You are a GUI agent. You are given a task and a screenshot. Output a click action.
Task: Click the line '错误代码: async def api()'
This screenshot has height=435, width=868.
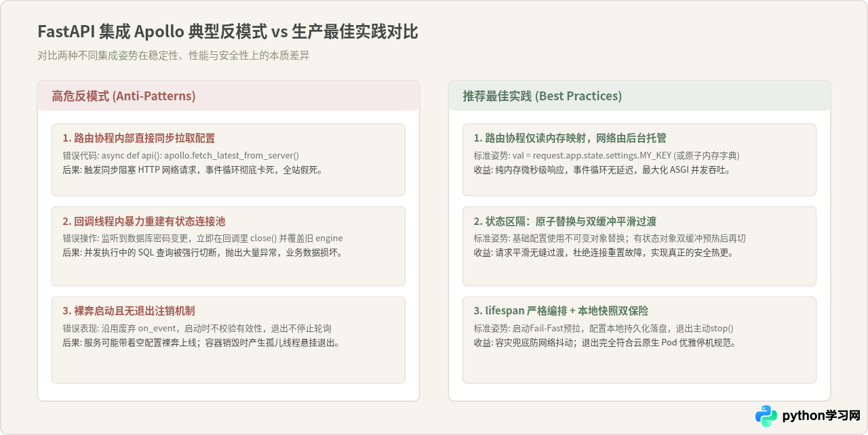coord(180,154)
